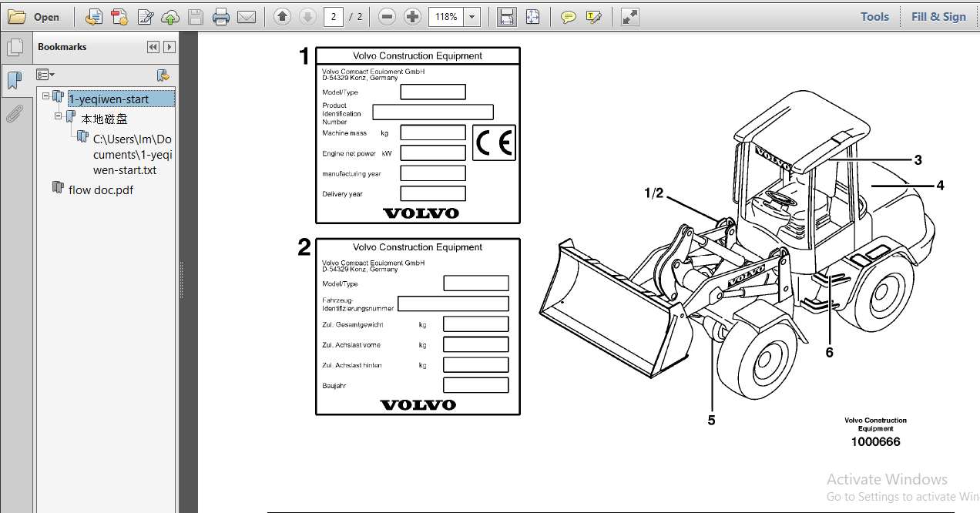
Task: Go to previous page with up arrow
Action: click(x=282, y=17)
